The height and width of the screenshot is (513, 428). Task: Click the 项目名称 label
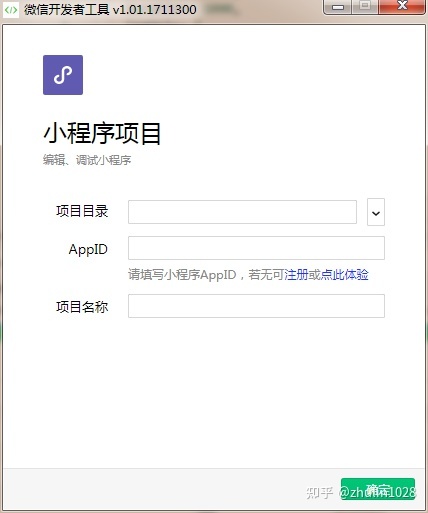click(x=82, y=307)
